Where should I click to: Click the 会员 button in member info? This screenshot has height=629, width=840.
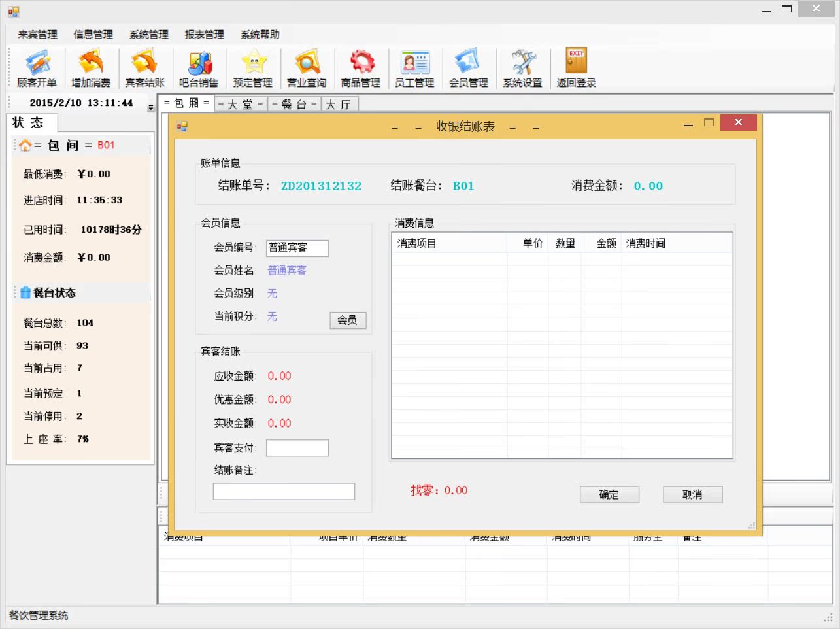coord(347,320)
